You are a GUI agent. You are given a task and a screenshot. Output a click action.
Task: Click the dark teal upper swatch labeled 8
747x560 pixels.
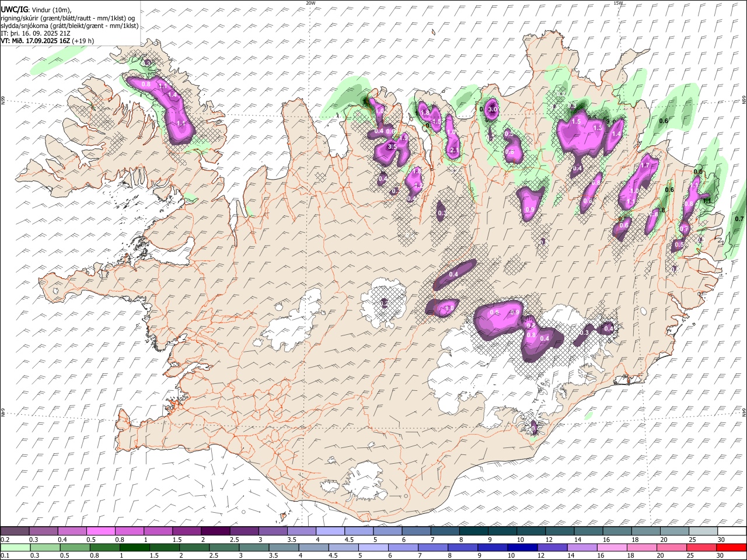tap(473, 531)
